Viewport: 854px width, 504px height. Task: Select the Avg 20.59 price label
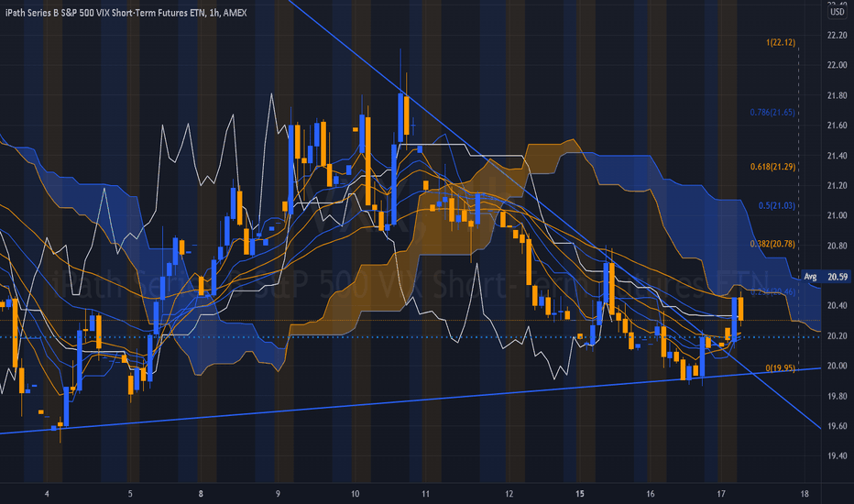826,277
